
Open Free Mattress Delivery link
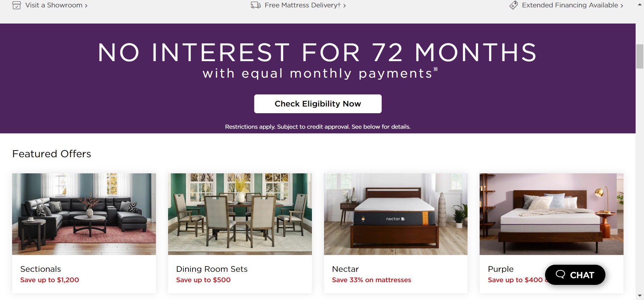pyautogui.click(x=303, y=5)
